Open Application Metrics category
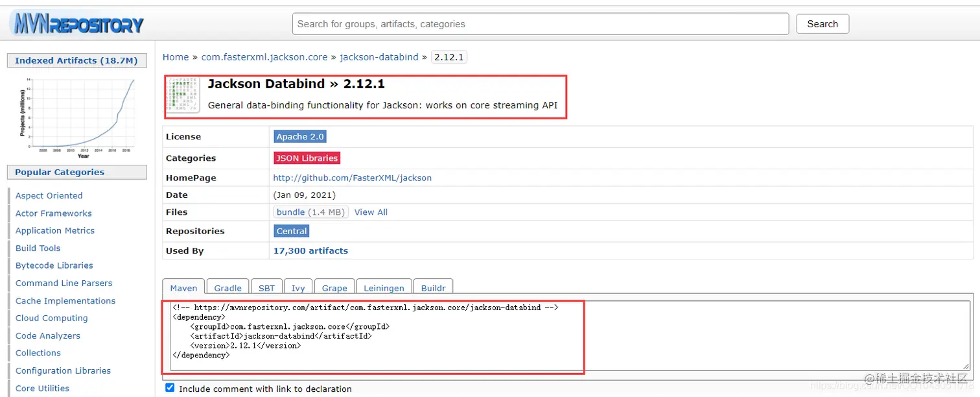980x397 pixels. 55,231
